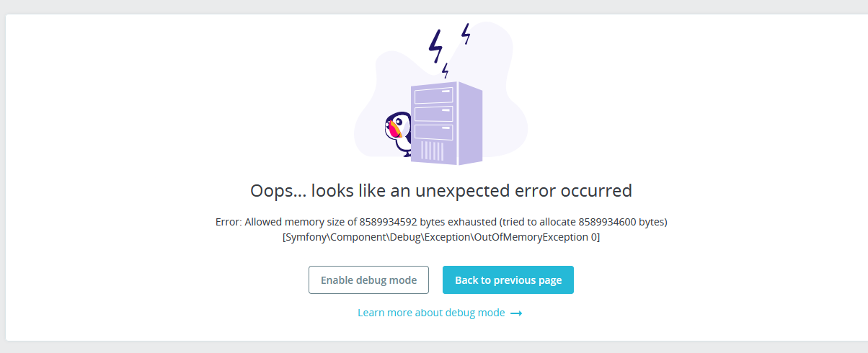
Task: Click the OutOfMemoryException class text
Action: (x=440, y=237)
